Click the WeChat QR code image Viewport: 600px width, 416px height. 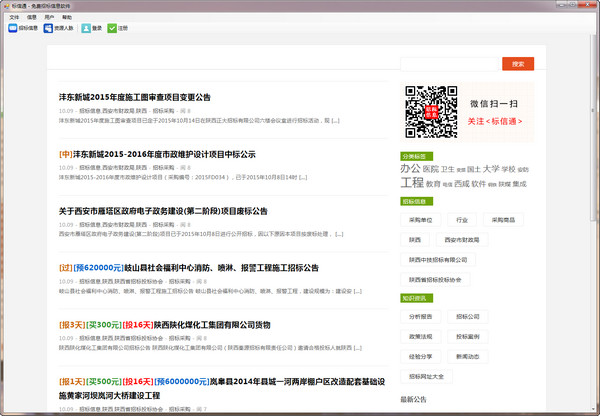tap(429, 111)
